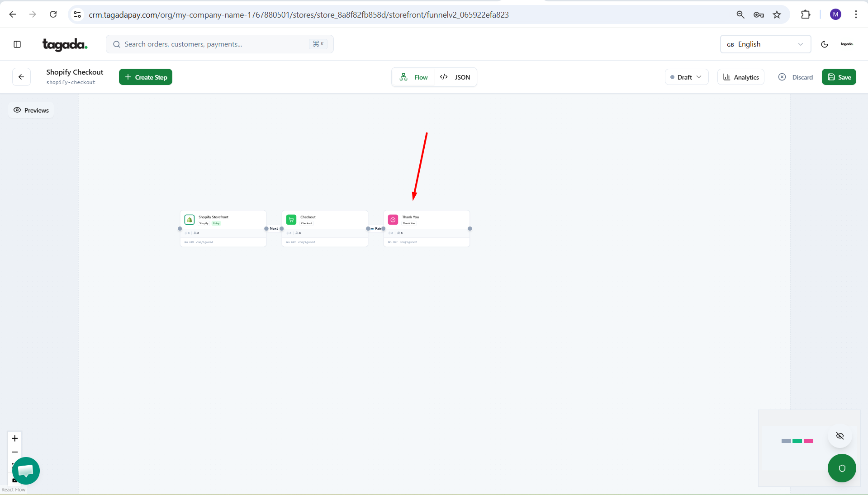Save the funnel changes
868x495 pixels.
839,77
